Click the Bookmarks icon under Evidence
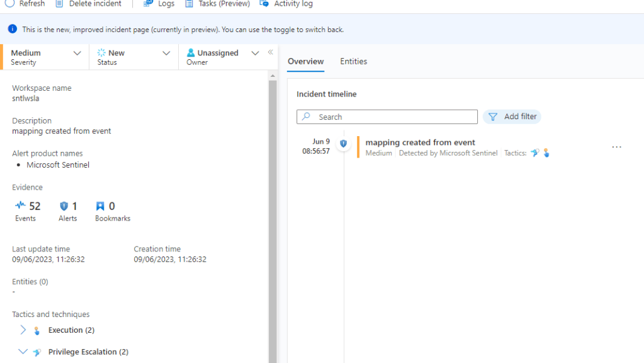The image size is (644, 363). coord(100,206)
